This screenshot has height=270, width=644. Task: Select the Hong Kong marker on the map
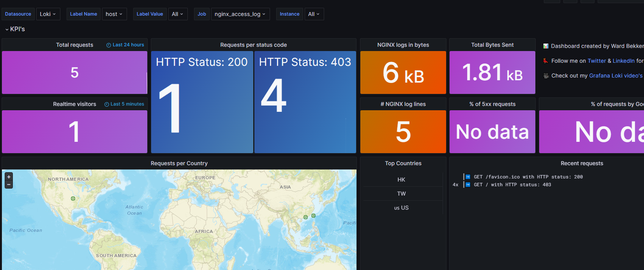pyautogui.click(x=305, y=217)
